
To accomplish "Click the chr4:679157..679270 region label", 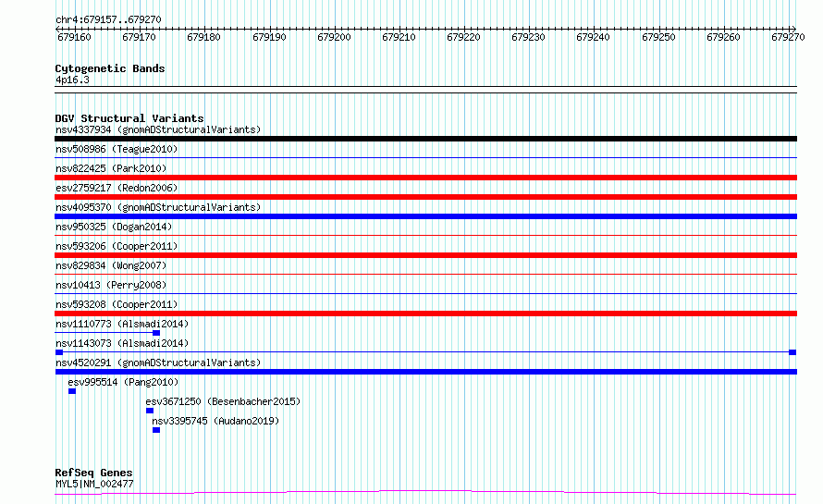I will (108, 20).
